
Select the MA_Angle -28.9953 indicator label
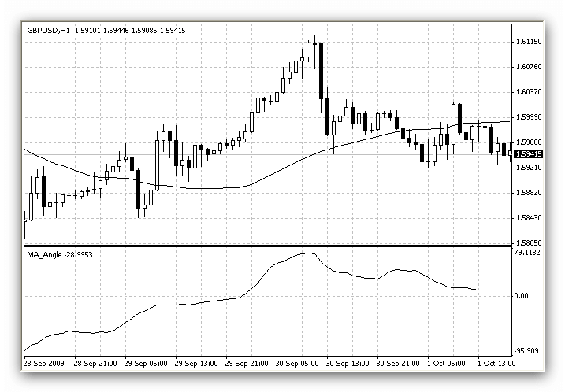point(60,255)
